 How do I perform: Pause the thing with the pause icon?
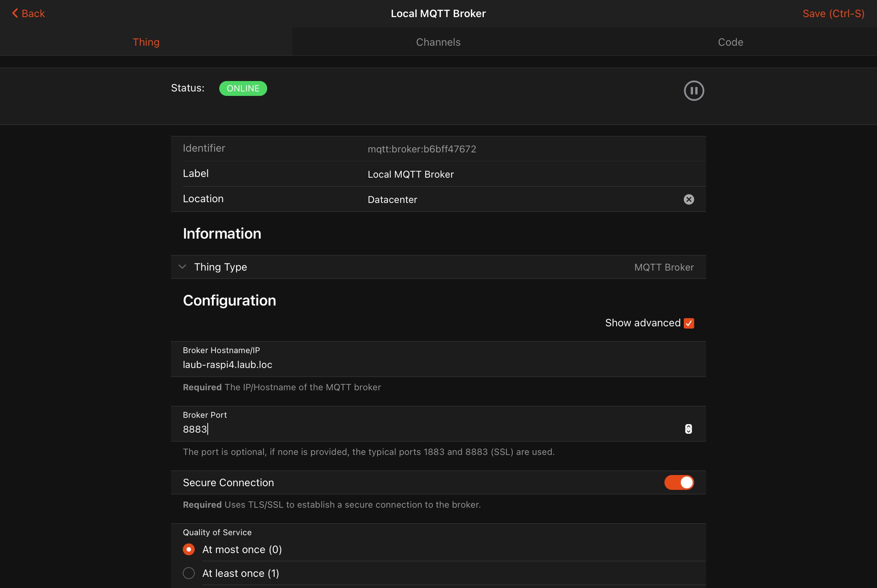[x=694, y=91]
